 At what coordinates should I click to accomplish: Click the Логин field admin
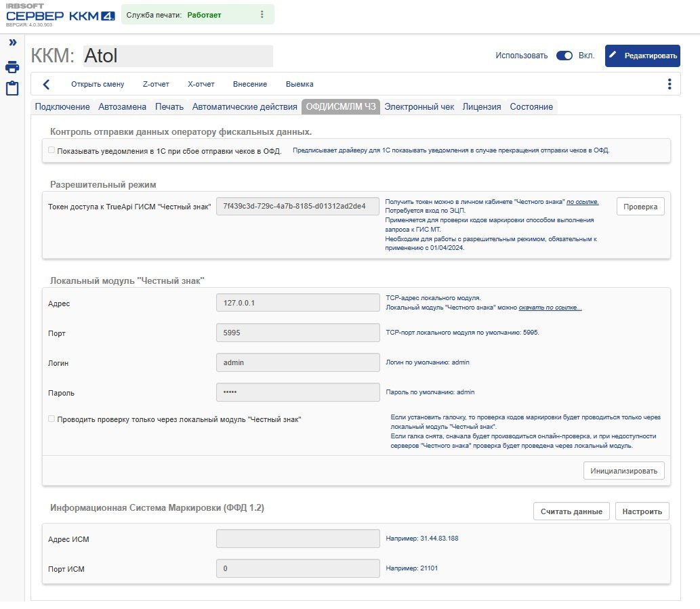coord(297,362)
